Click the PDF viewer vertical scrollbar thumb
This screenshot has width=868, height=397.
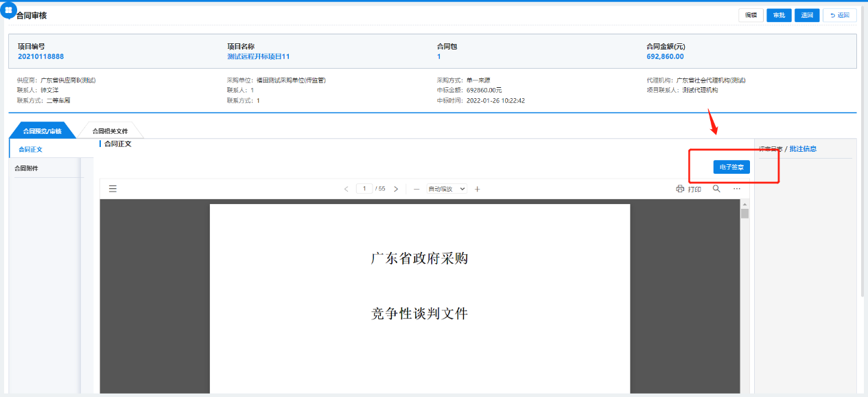coord(744,213)
